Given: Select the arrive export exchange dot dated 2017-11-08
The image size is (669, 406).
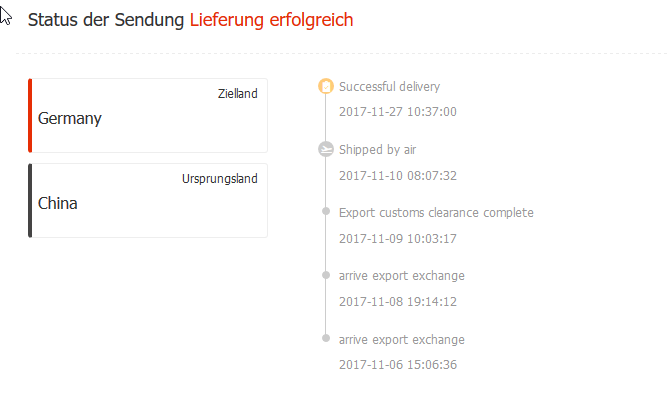Looking at the screenshot, I should tap(326, 275).
